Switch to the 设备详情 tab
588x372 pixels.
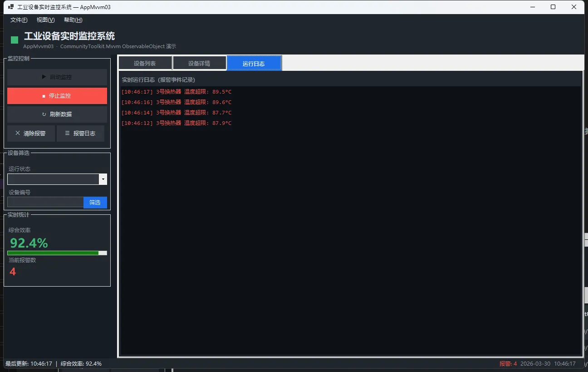(x=199, y=64)
